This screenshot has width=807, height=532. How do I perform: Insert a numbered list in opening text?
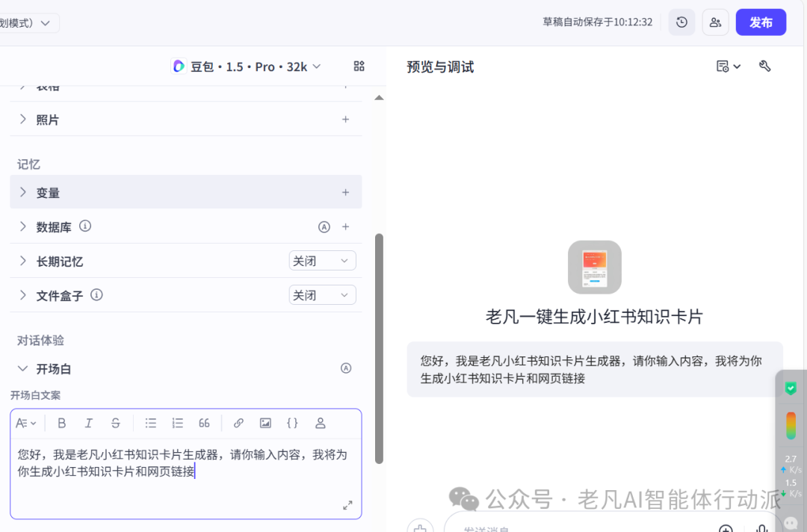(x=177, y=423)
